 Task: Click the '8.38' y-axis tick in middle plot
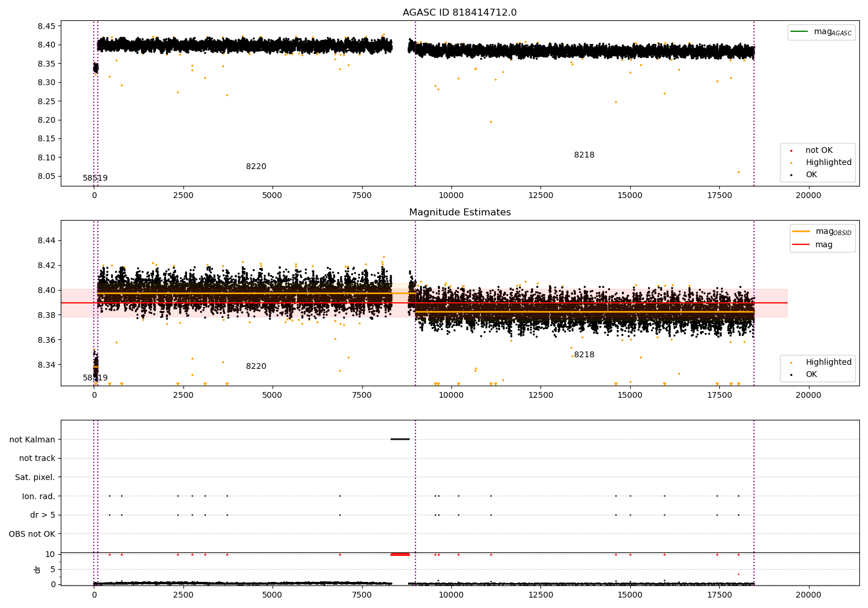(x=46, y=316)
